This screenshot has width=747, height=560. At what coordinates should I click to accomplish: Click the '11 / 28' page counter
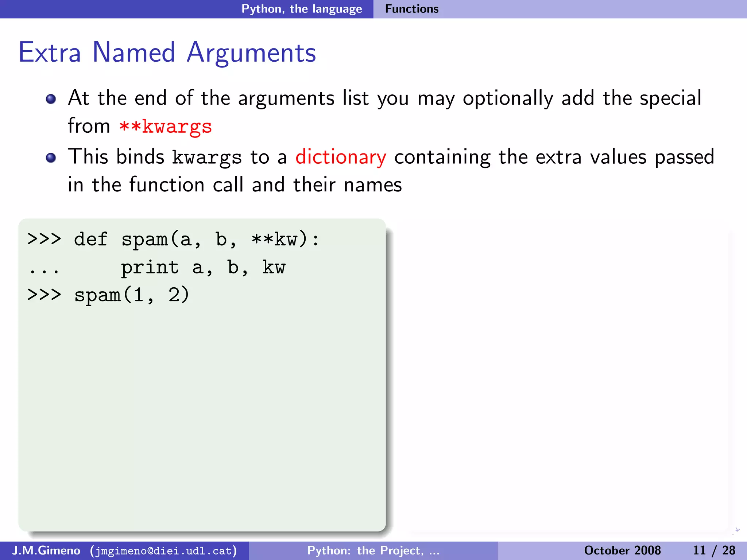pos(714,550)
